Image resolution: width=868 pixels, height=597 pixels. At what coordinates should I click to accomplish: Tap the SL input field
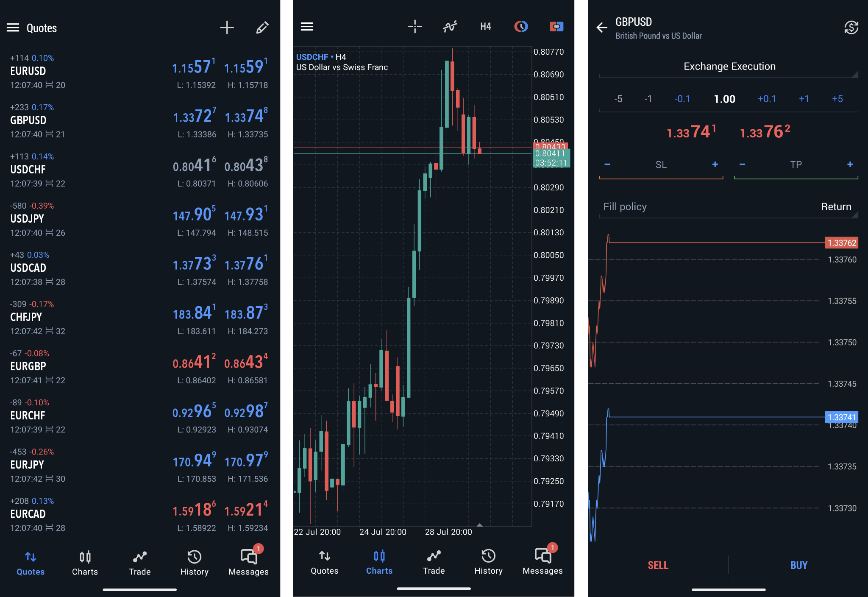point(661,165)
